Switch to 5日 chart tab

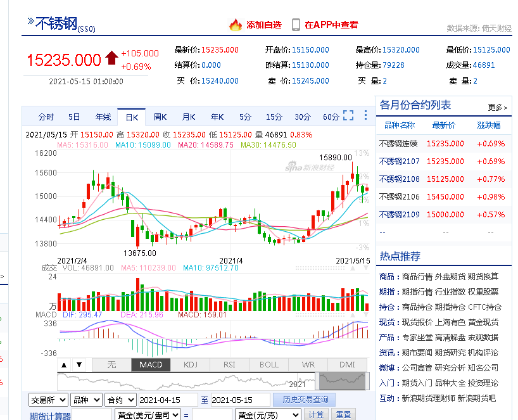(x=74, y=117)
